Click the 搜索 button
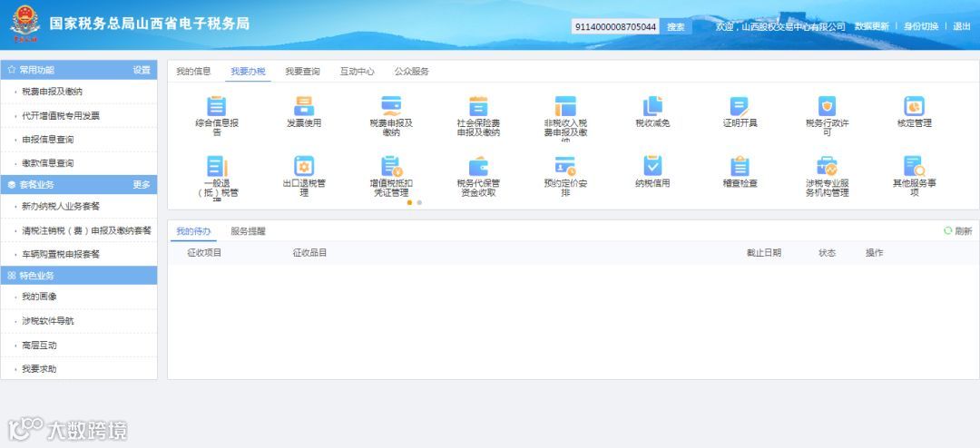The width and height of the screenshot is (980, 448). [676, 27]
